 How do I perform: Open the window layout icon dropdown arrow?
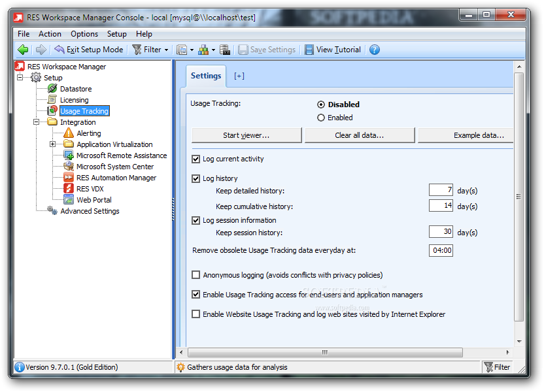coord(192,50)
